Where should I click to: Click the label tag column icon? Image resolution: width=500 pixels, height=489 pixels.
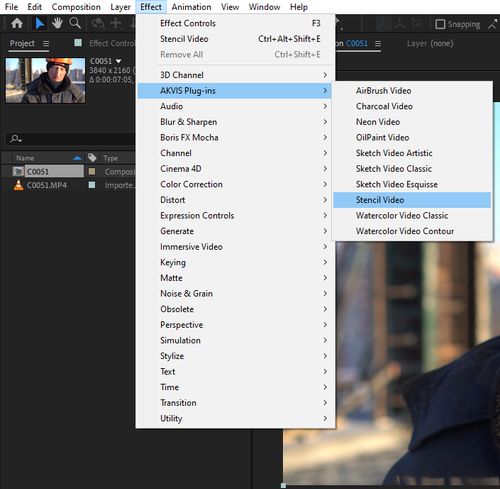[x=92, y=158]
